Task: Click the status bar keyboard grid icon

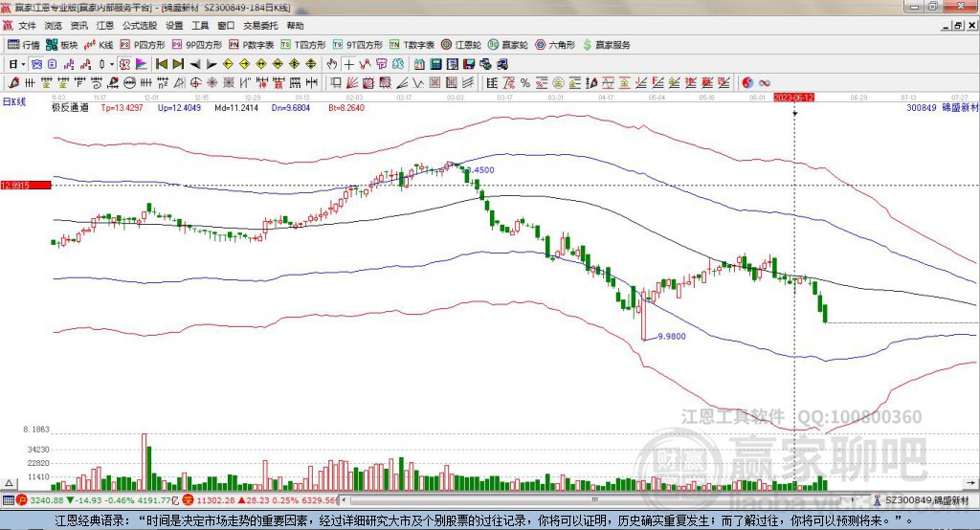Action: [8, 500]
